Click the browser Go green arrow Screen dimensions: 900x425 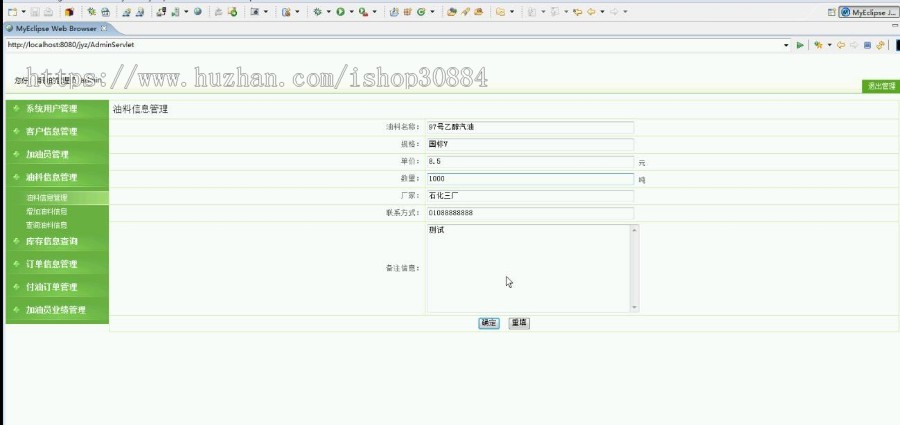click(800, 45)
